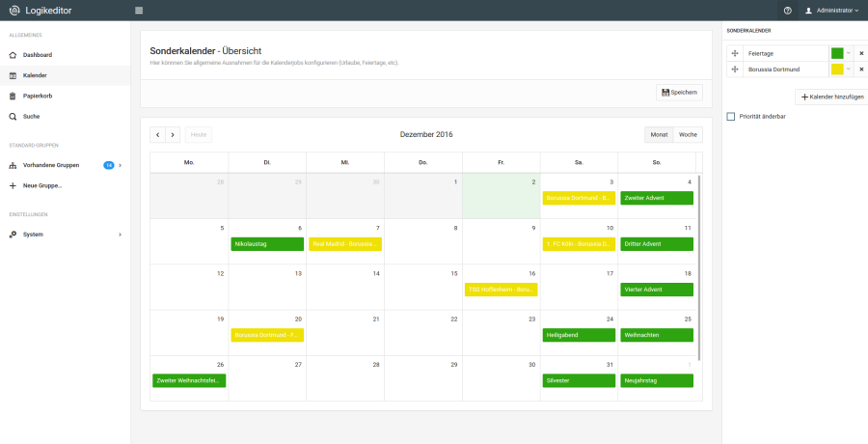Open the Heiligabend event on December 24
Image resolution: width=868 pixels, height=444 pixels.
click(x=579, y=335)
